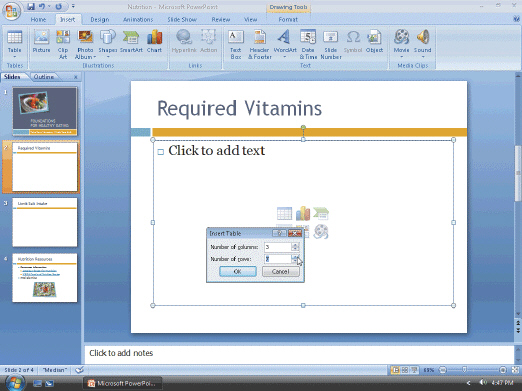This screenshot has height=391, width=522.
Task: Adjust Number of columns spinner
Action: click(x=295, y=247)
